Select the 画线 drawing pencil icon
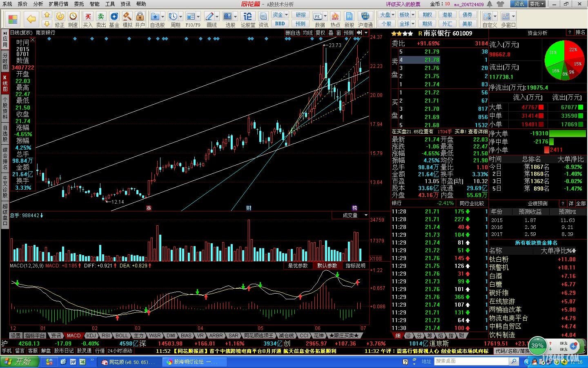This screenshot has width=588, height=368. [209, 16]
